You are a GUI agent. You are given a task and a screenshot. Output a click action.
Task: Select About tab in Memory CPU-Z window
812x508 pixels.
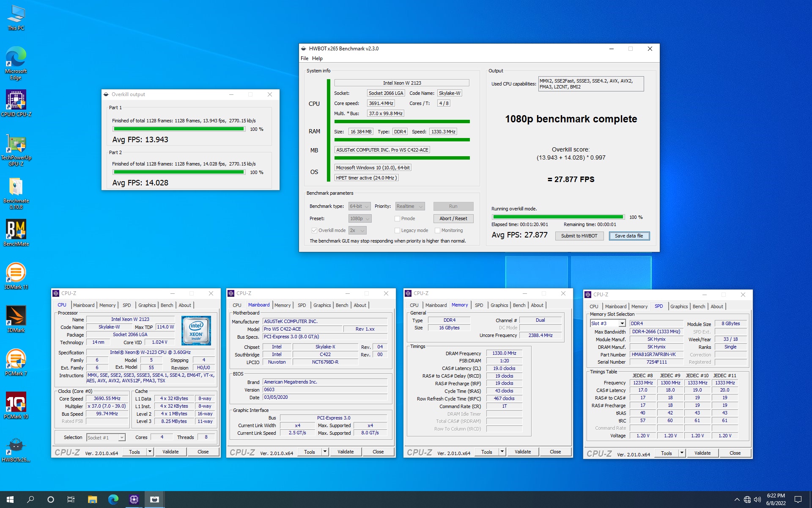click(537, 305)
